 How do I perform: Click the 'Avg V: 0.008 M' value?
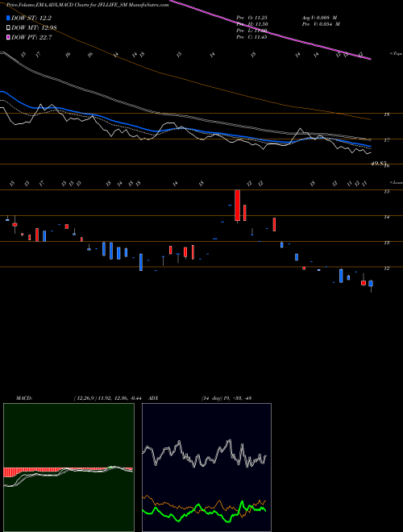[x=319, y=18]
